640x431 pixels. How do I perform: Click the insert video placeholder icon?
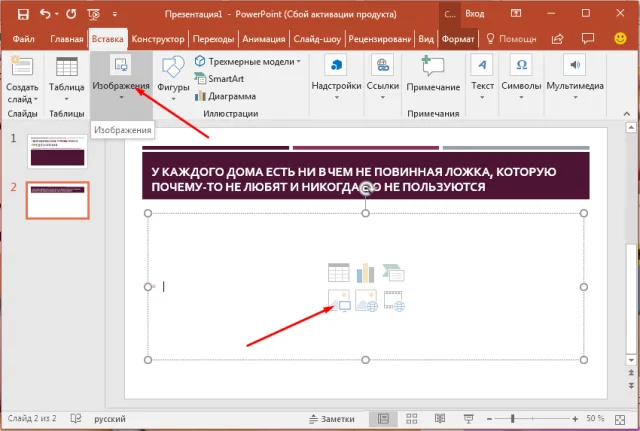[x=394, y=301]
